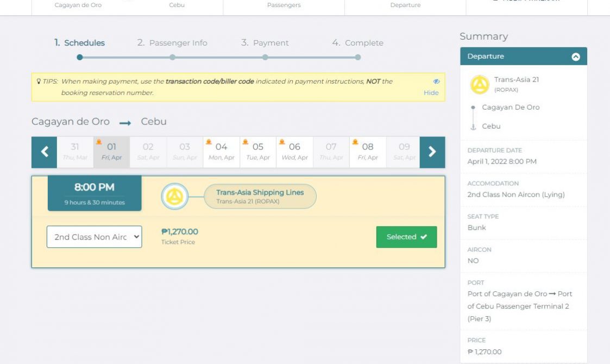Click the Payment step label
The height and width of the screenshot is (364, 610).
265,43
